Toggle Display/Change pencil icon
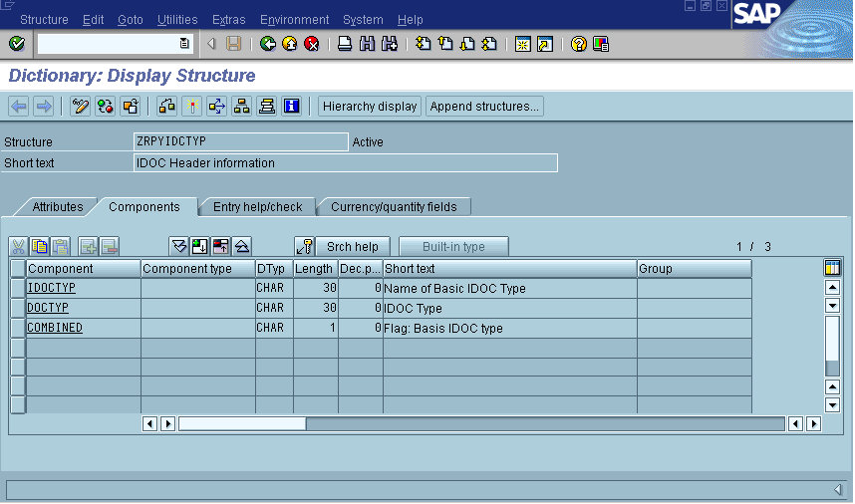The image size is (855, 504). click(x=80, y=107)
